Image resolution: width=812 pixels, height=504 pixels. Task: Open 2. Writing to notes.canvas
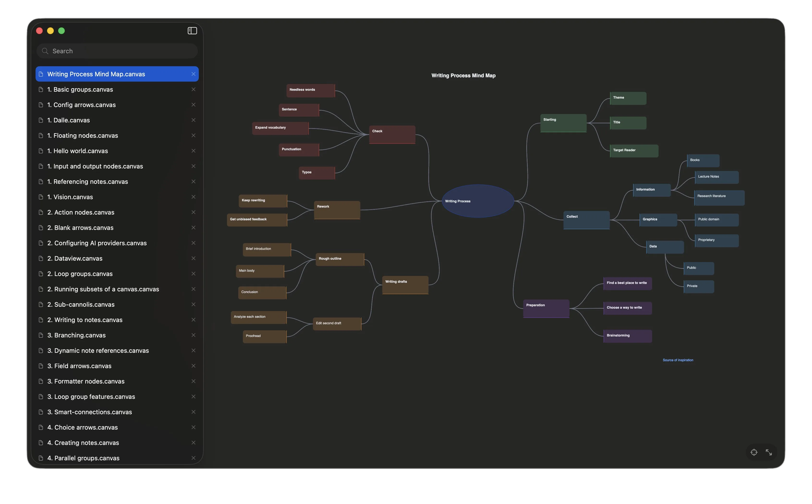pos(117,320)
